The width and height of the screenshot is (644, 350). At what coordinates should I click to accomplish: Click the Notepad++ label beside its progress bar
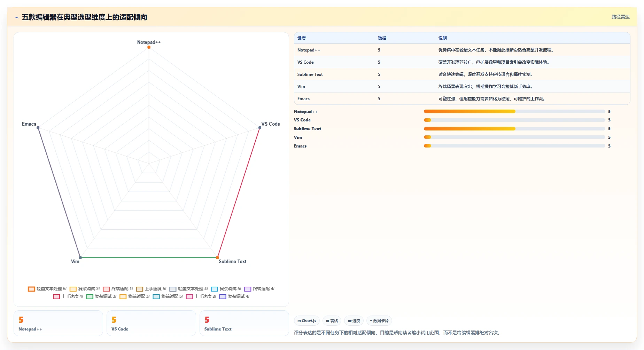305,112
